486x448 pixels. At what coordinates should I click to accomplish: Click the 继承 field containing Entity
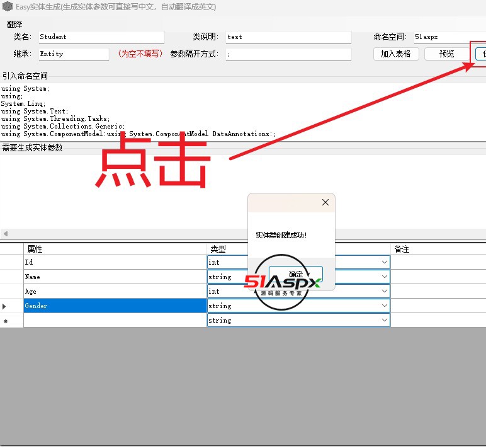coord(73,54)
